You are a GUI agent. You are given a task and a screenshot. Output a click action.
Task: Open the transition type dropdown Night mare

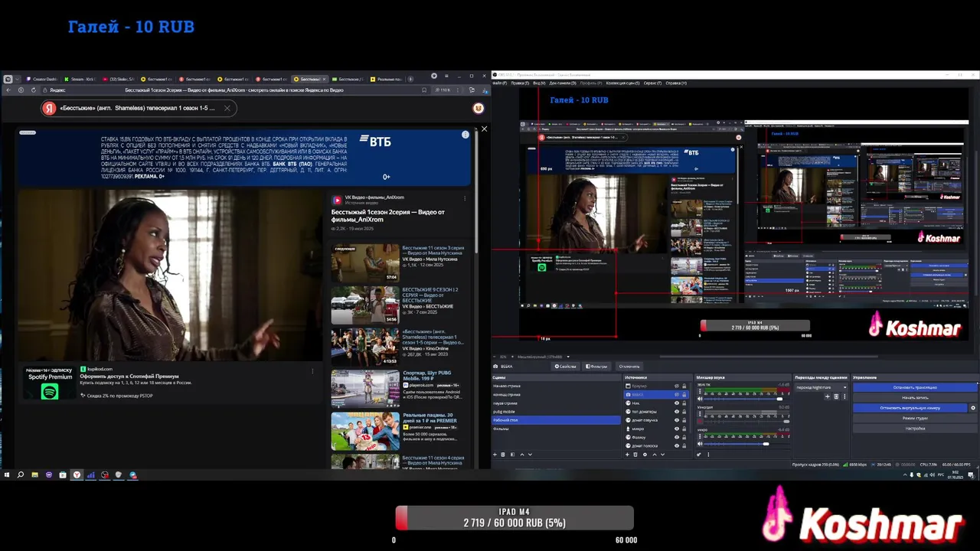click(x=822, y=387)
